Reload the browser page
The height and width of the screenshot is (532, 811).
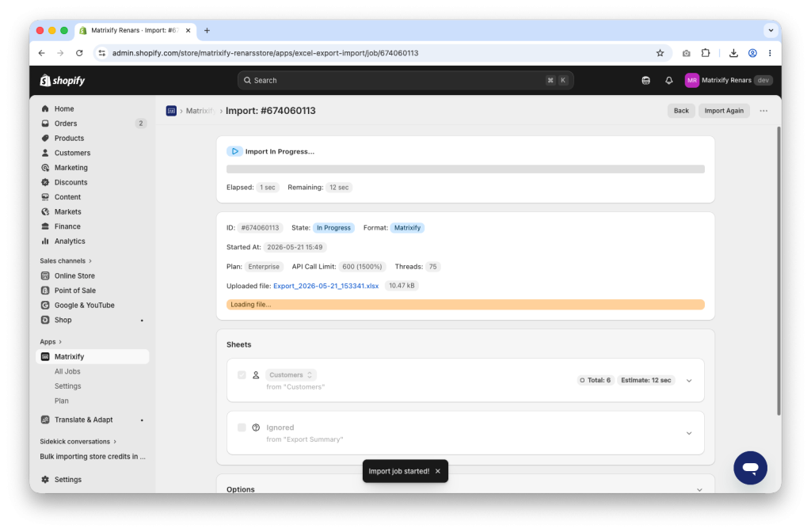coord(79,53)
